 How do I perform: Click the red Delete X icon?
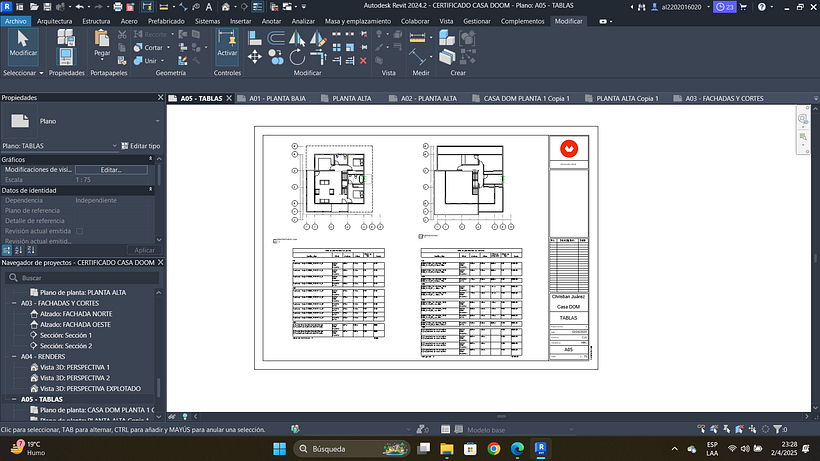tap(363, 61)
